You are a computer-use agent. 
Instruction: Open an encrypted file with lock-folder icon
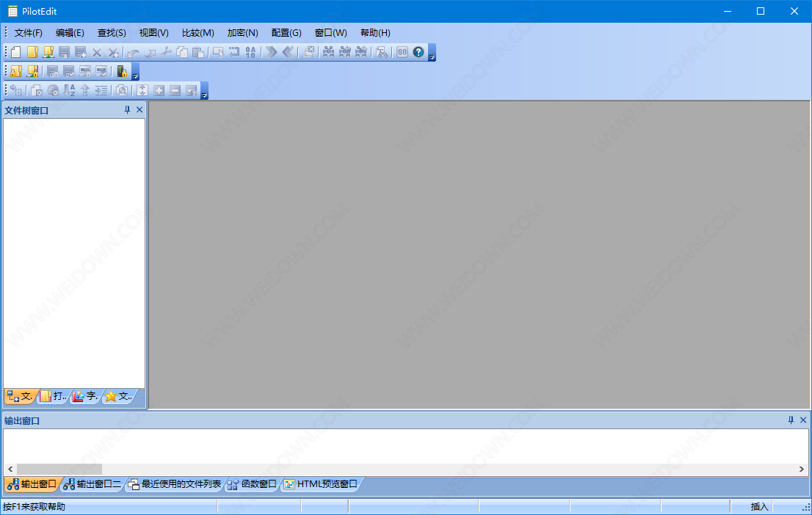16,71
